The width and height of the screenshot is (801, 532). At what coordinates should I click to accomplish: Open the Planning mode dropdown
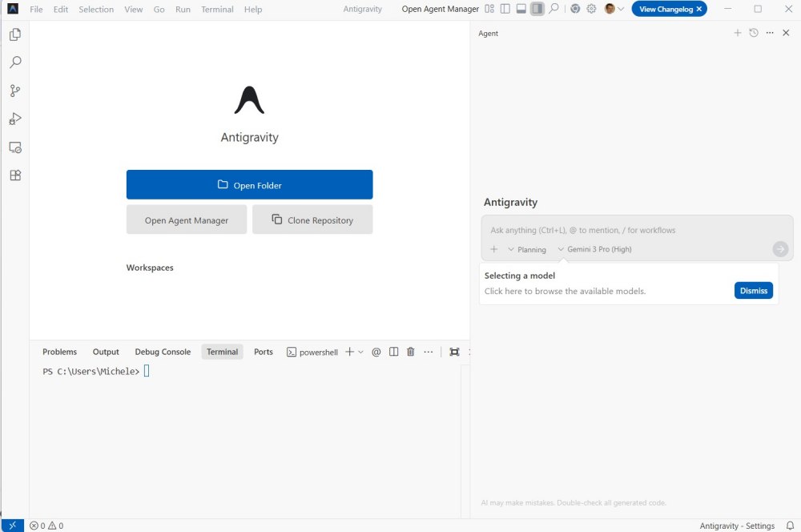point(527,249)
